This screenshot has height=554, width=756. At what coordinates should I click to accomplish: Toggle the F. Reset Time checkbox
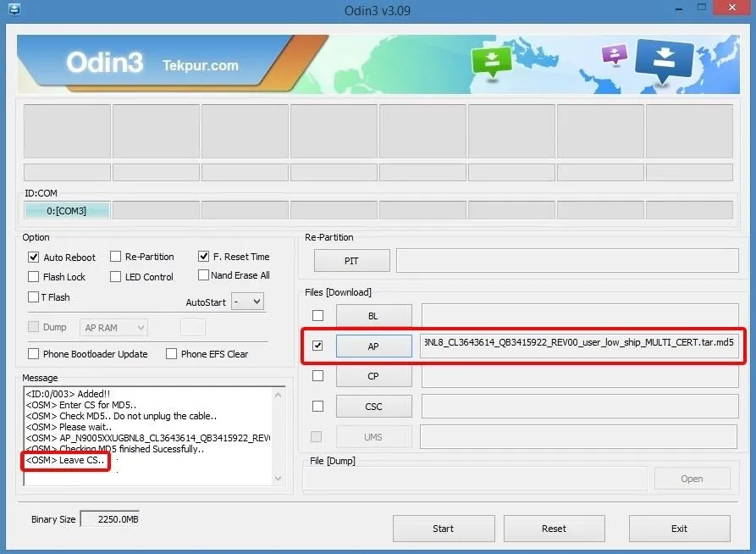click(x=203, y=257)
